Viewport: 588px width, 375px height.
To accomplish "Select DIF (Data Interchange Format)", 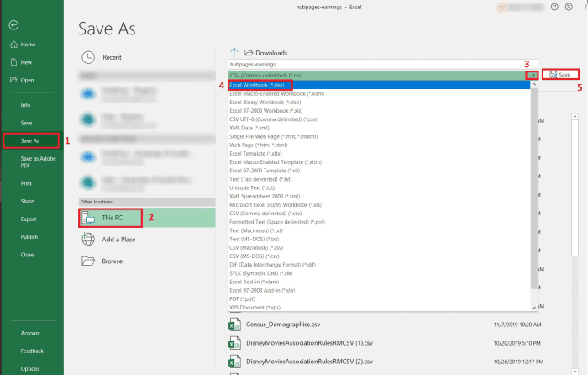I will coord(379,265).
